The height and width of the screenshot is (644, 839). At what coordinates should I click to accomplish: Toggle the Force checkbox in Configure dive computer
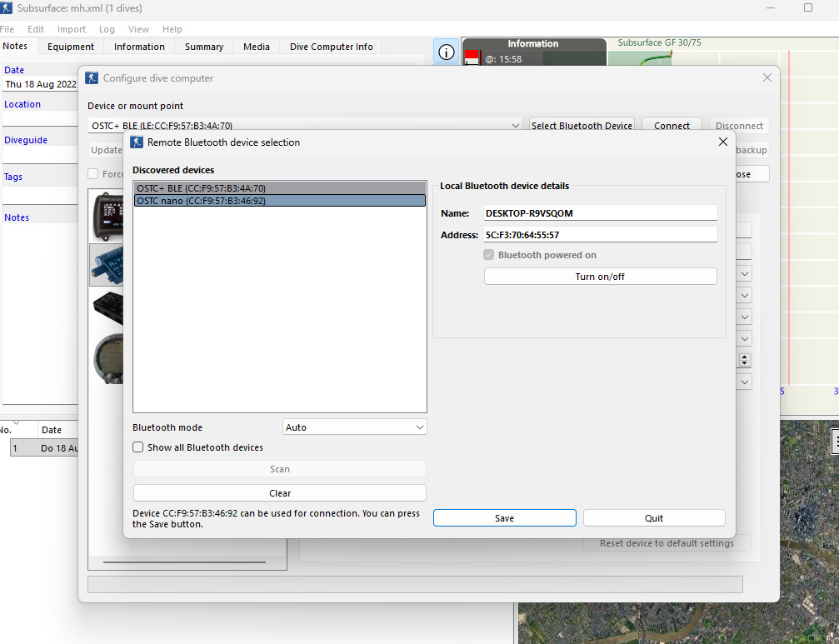(x=93, y=174)
